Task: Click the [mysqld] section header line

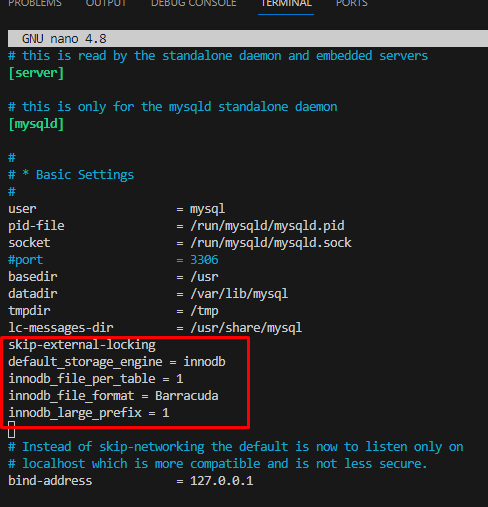Action: click(36, 124)
